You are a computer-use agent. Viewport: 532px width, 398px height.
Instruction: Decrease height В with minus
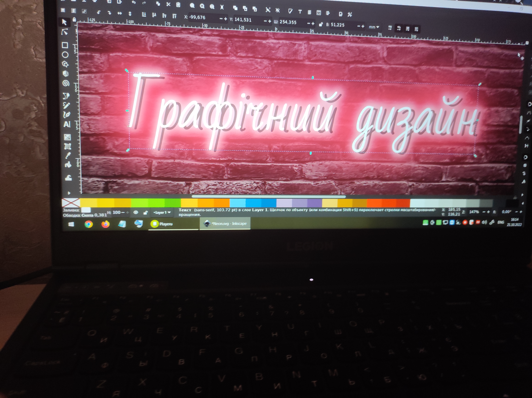click(x=359, y=26)
